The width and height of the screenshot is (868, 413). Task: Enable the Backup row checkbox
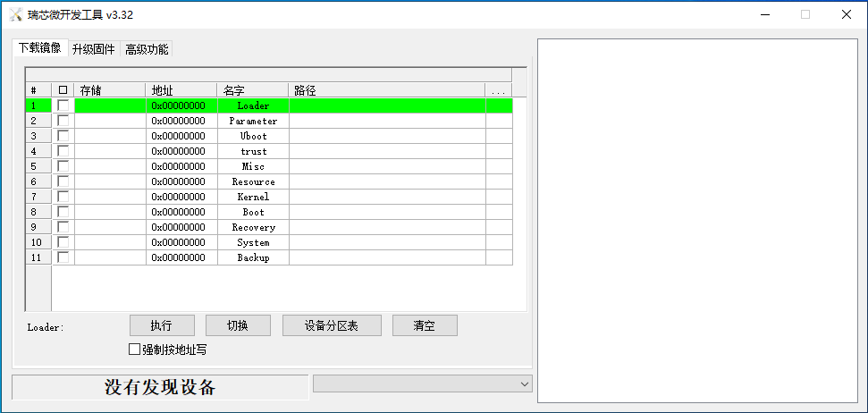63,257
